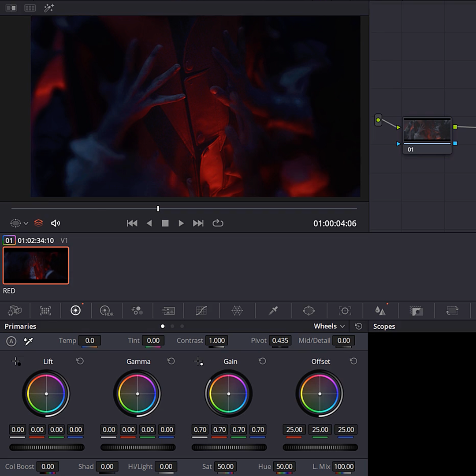The image size is (476, 476).
Task: Open the Power Windows palette
Action: tap(309, 311)
